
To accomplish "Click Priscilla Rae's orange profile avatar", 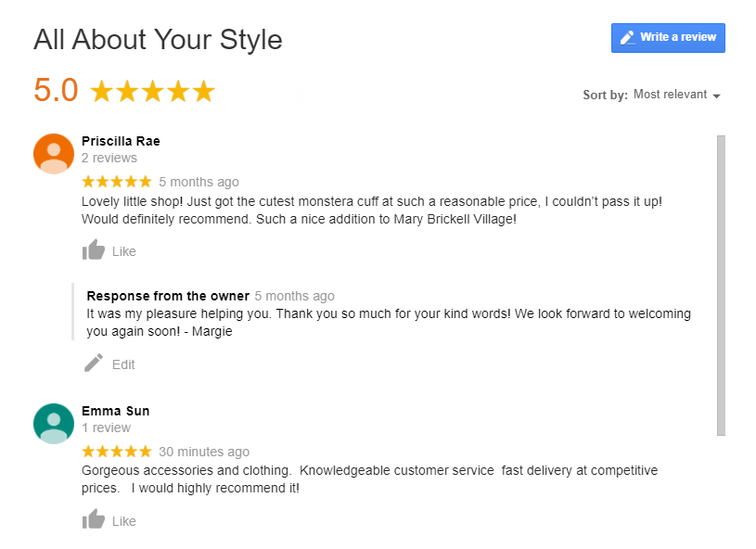I will [x=54, y=153].
